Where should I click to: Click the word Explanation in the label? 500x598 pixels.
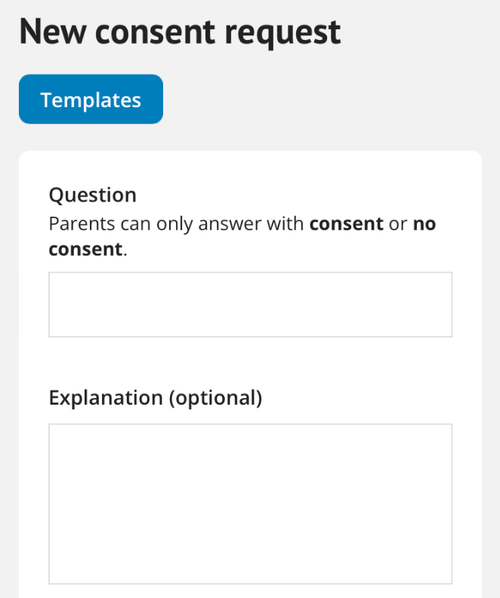tap(106, 398)
